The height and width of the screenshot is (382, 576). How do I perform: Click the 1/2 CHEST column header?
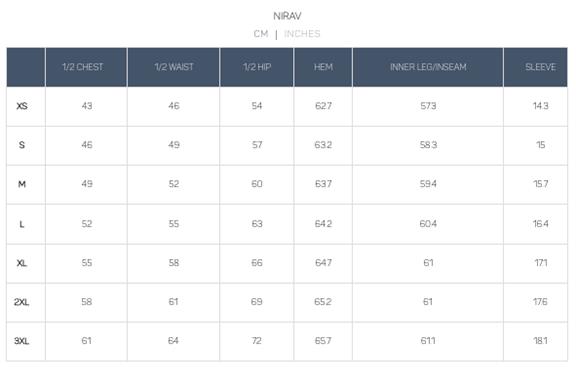click(83, 67)
